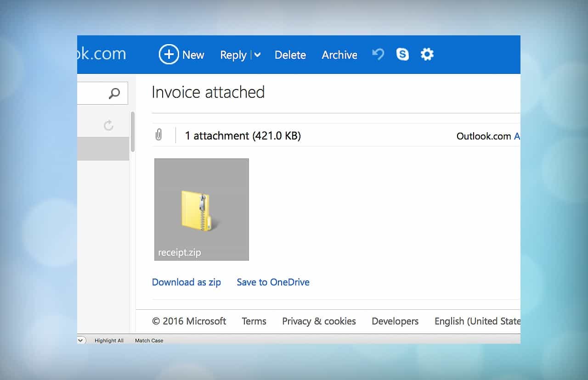Click inside the email search field

click(x=102, y=94)
